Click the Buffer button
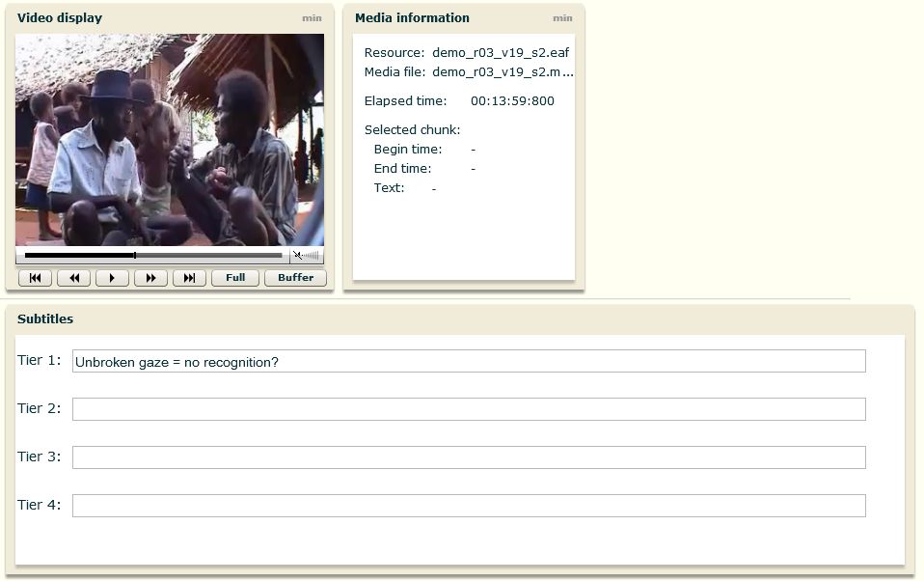This screenshot has width=924, height=581. [295, 278]
